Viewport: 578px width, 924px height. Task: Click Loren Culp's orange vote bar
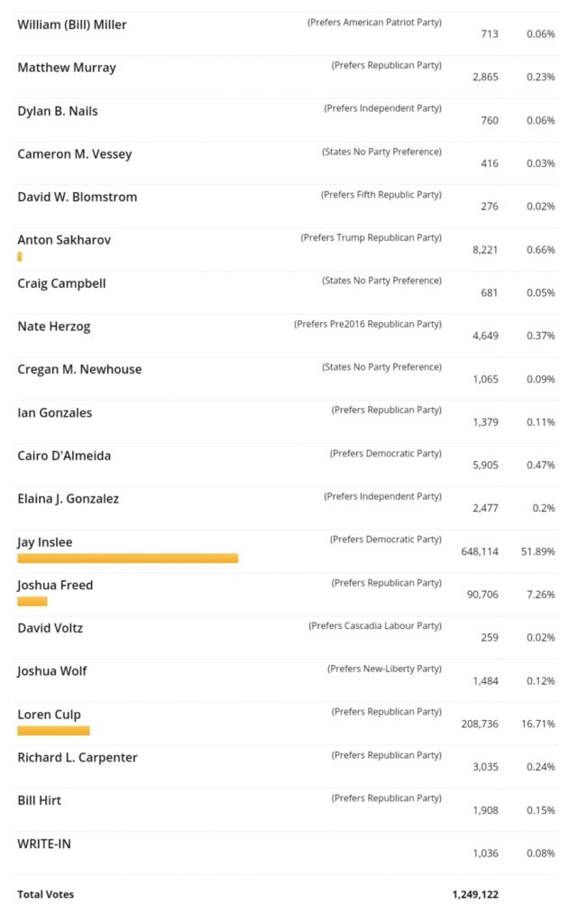53,731
